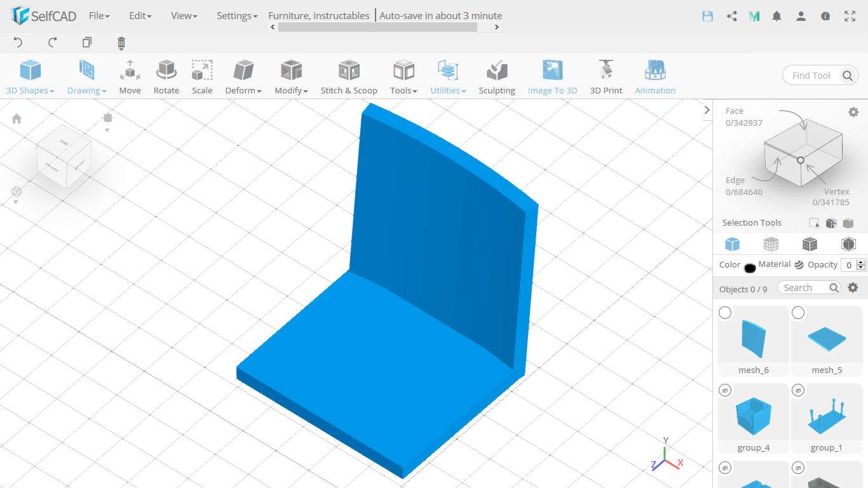
Task: Open the Objects list gear settings
Action: [x=853, y=288]
